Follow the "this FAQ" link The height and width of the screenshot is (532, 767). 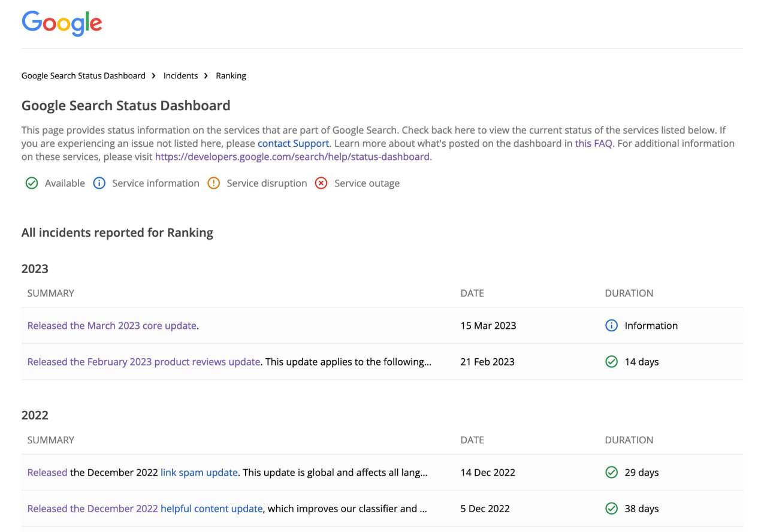tap(593, 144)
